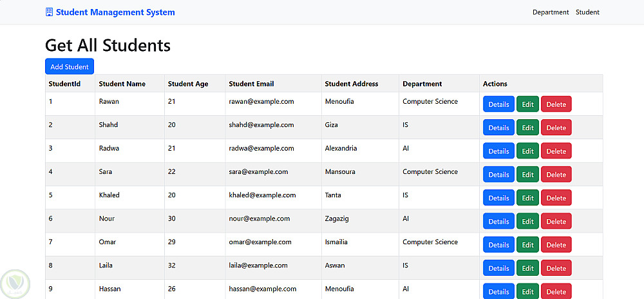
Task: Click the Student Email column header
Action: [x=251, y=84]
